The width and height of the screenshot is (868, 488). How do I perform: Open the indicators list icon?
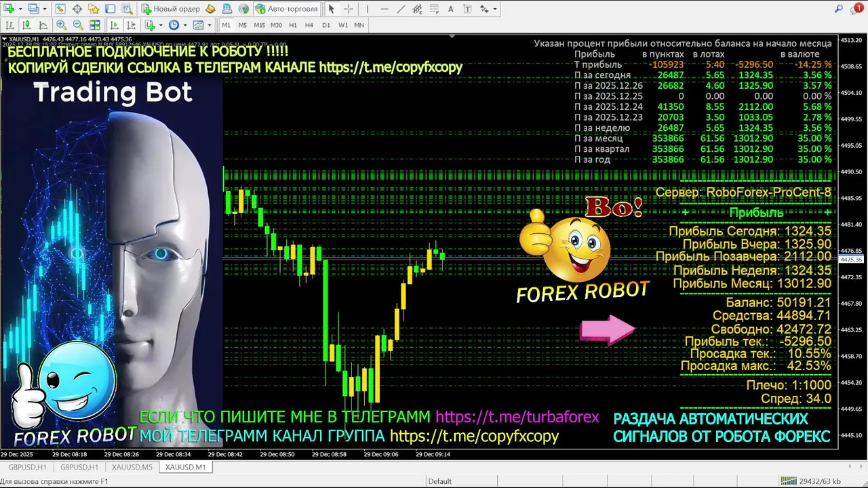coord(150,25)
